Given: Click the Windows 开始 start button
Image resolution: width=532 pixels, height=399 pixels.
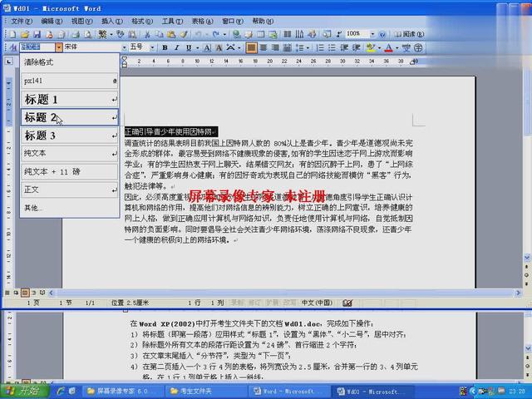Looking at the screenshot, I should pyautogui.click(x=25, y=391).
